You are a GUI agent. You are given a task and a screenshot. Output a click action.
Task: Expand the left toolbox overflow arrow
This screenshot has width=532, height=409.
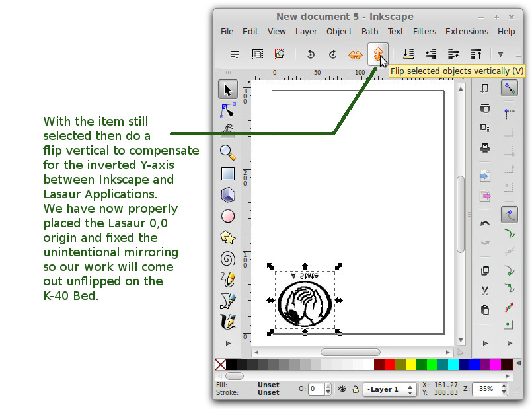[x=229, y=343]
